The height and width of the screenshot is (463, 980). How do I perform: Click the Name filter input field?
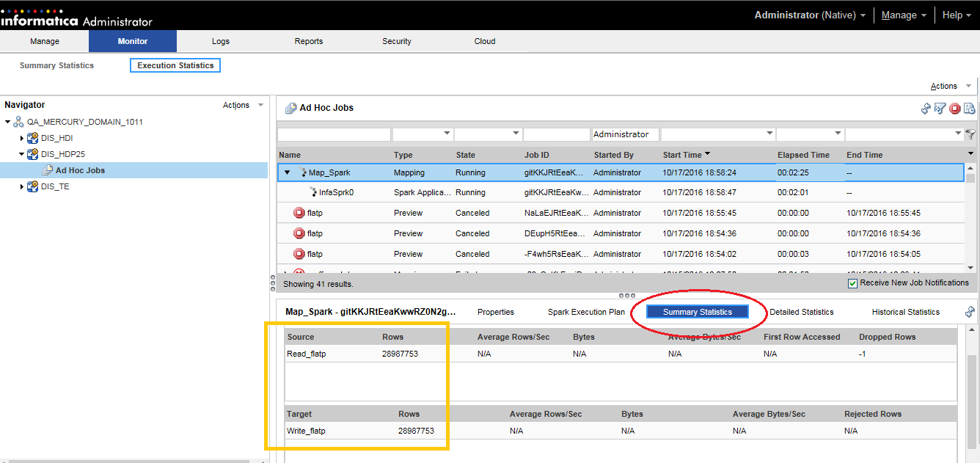(334, 134)
